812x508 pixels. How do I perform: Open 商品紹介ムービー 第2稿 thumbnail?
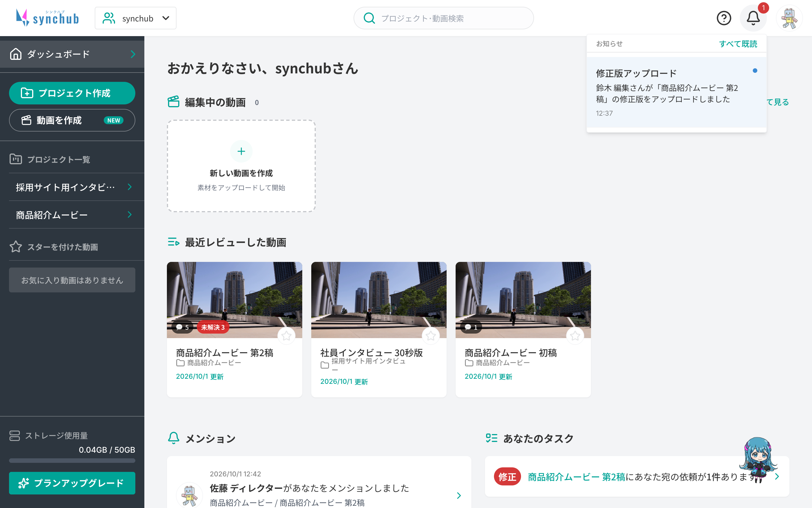(234, 300)
